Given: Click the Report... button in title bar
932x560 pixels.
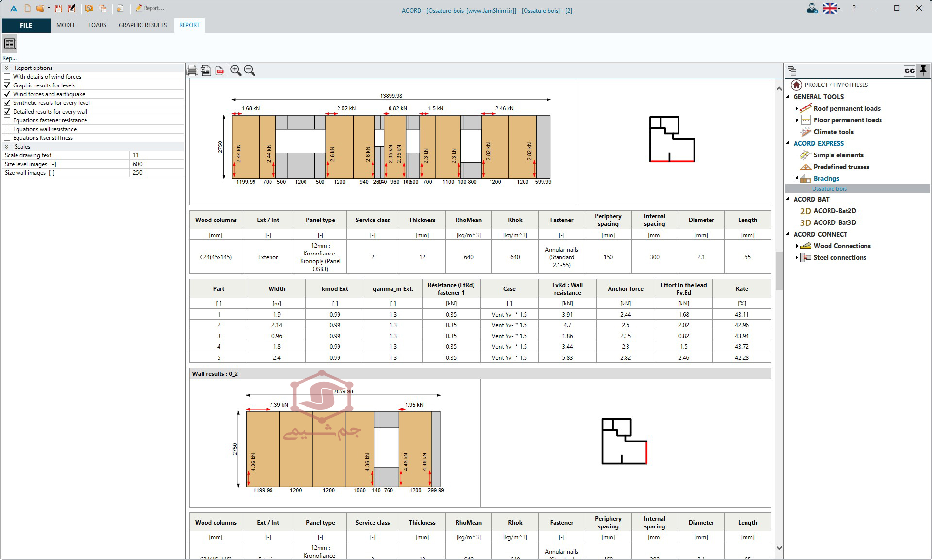Looking at the screenshot, I should click(x=150, y=8).
